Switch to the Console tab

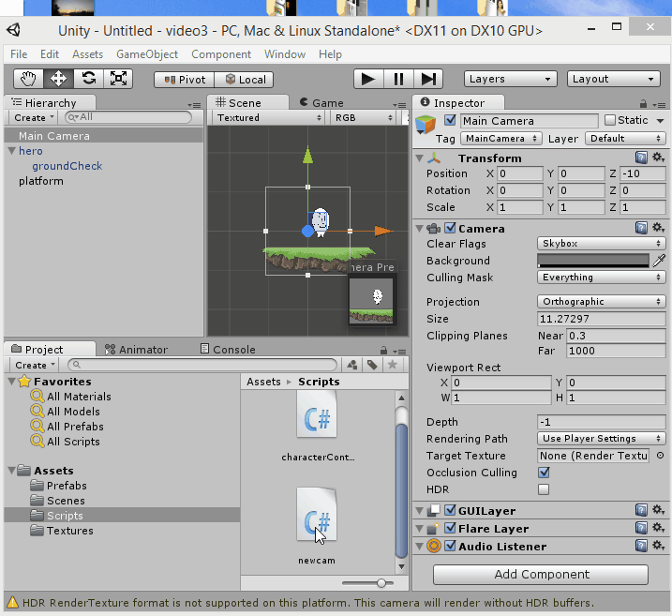point(228,350)
